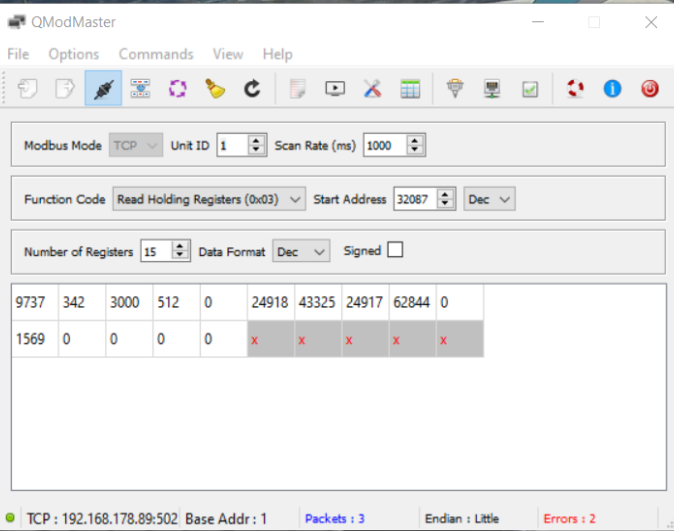Select the register cell 43325
Viewport: 674px width, 531px height.
(x=319, y=302)
